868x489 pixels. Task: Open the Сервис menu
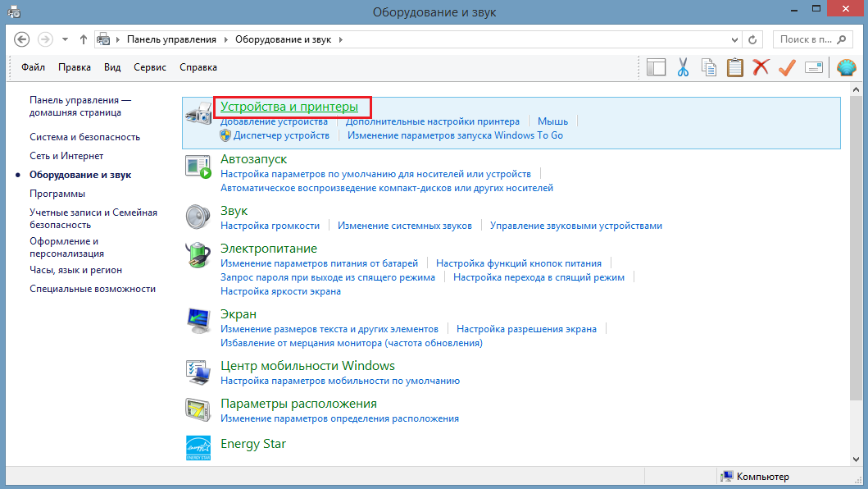(149, 67)
